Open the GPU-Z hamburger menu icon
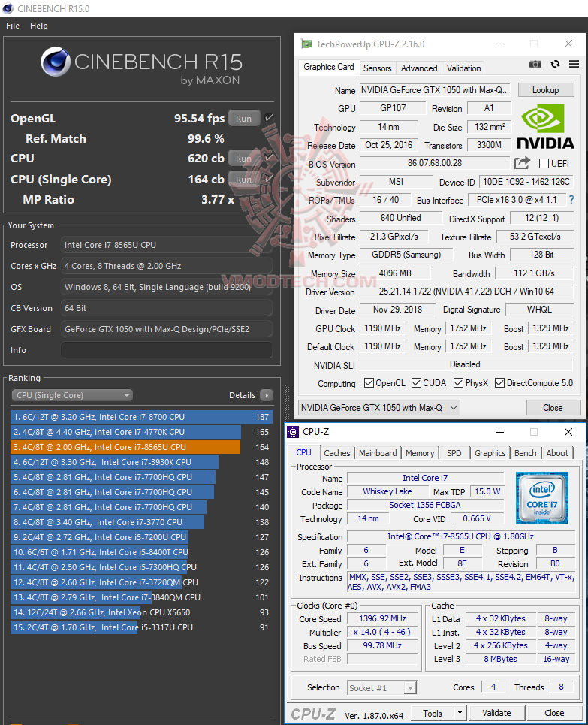Viewport: 588px width, 725px height. click(574, 64)
